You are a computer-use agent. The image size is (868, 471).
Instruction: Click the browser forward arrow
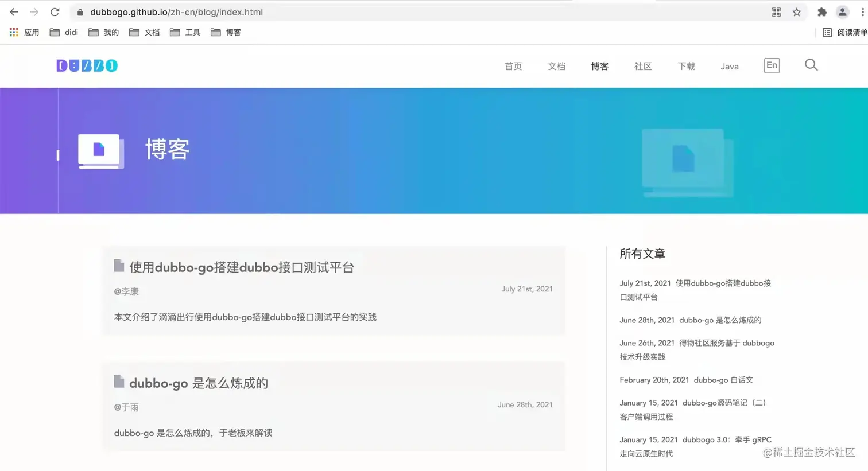[x=34, y=12]
